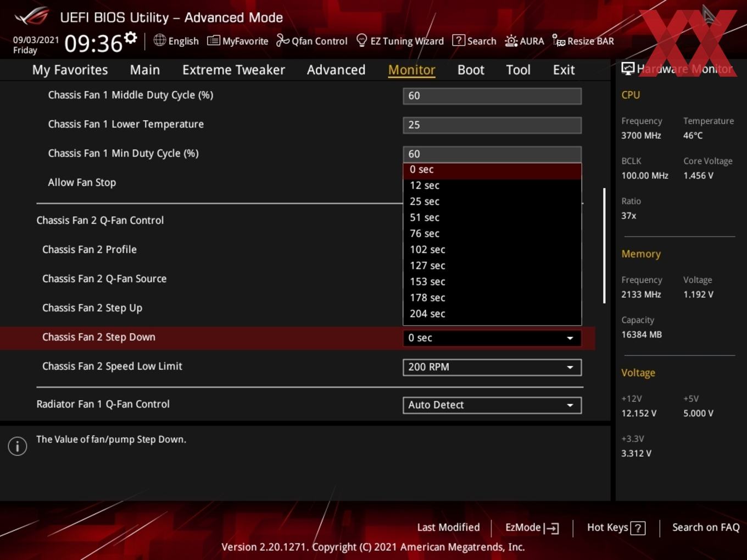Viewport: 747px width, 560px height.
Task: Toggle Resize BAR icon
Action: tap(558, 40)
